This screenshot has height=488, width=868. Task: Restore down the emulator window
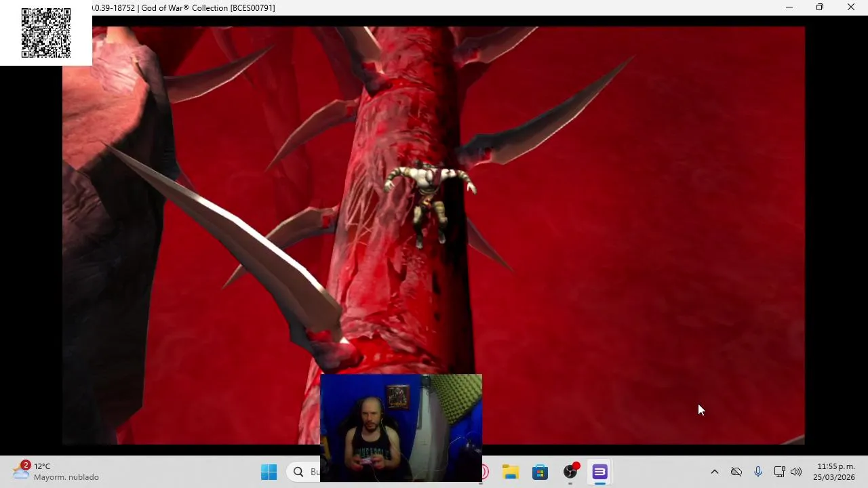820,7
